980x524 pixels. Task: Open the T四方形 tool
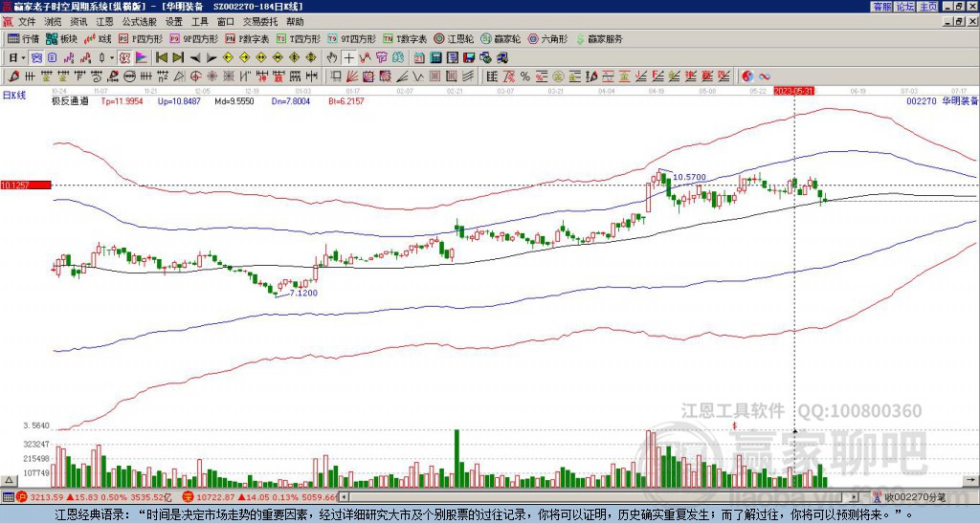299,38
